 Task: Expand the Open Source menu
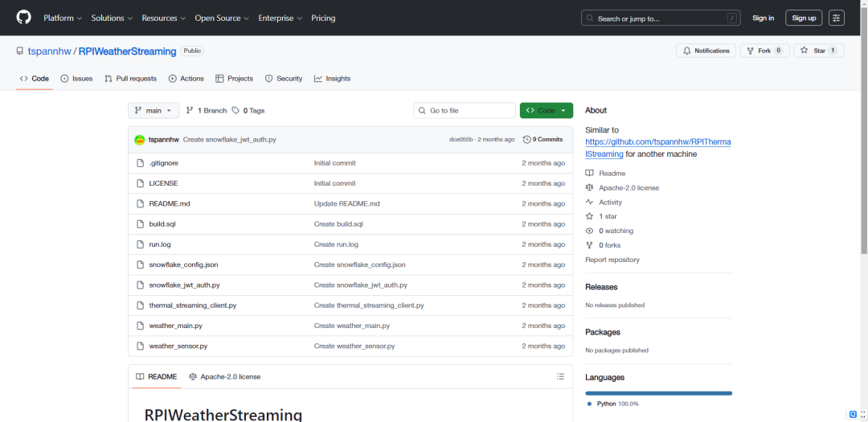click(x=222, y=18)
